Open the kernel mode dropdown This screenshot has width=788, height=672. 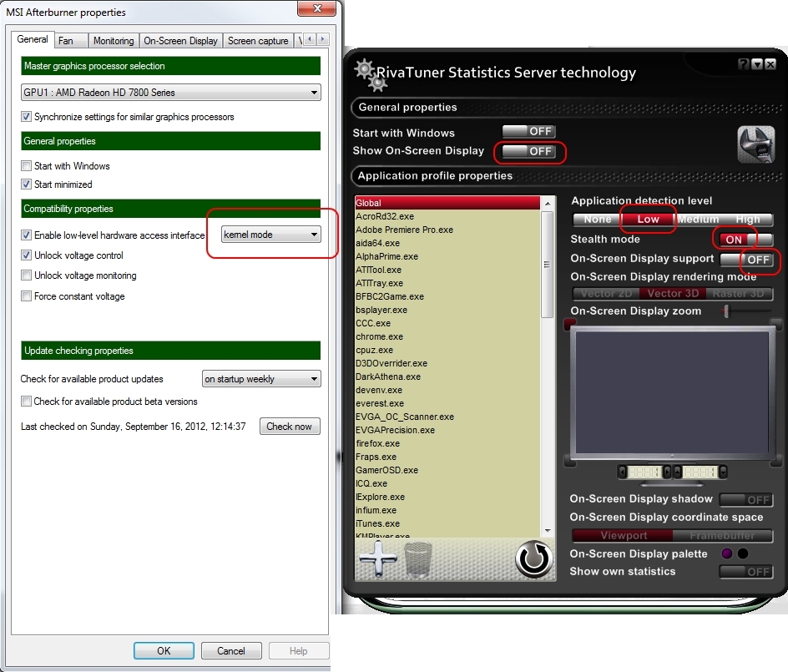point(270,235)
